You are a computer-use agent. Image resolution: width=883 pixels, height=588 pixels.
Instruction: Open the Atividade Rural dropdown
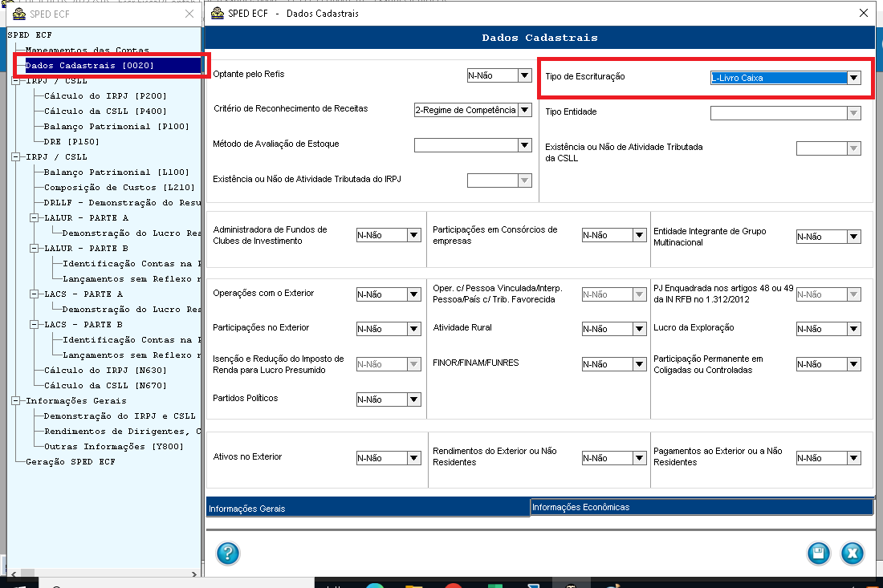[639, 329]
